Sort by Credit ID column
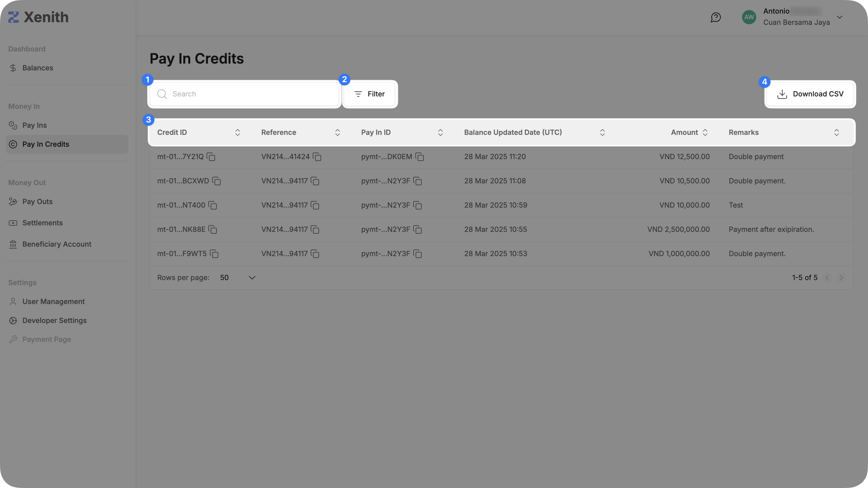The width and height of the screenshot is (868, 488). click(238, 132)
